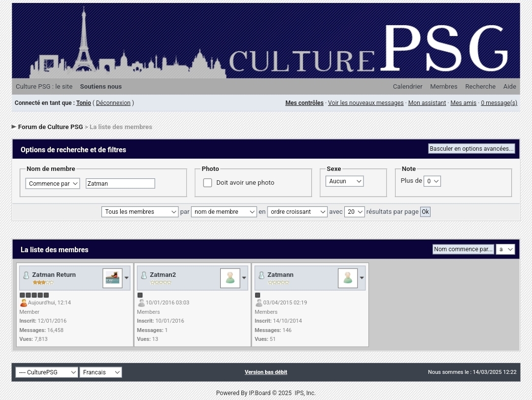Screen dimensions: 532x400
Task: Click member icon beside Zatmann name
Action: pos(262,275)
